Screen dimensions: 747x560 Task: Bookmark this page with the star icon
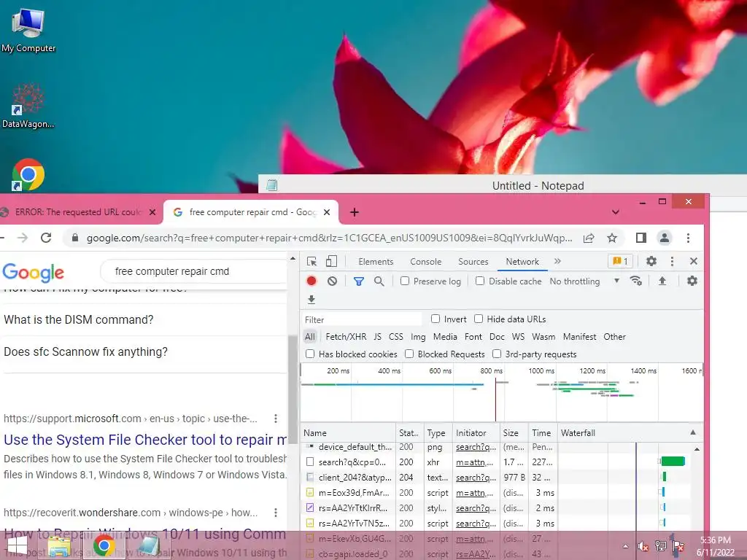point(612,238)
